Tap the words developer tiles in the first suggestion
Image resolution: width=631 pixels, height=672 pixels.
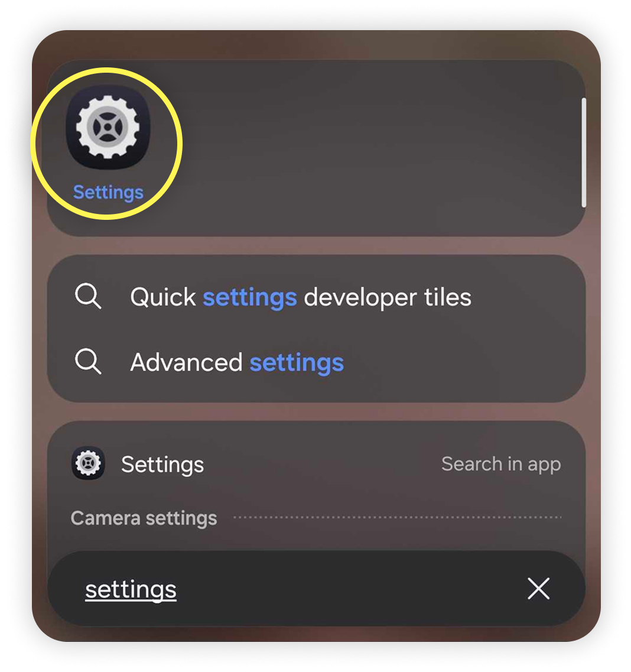(388, 297)
